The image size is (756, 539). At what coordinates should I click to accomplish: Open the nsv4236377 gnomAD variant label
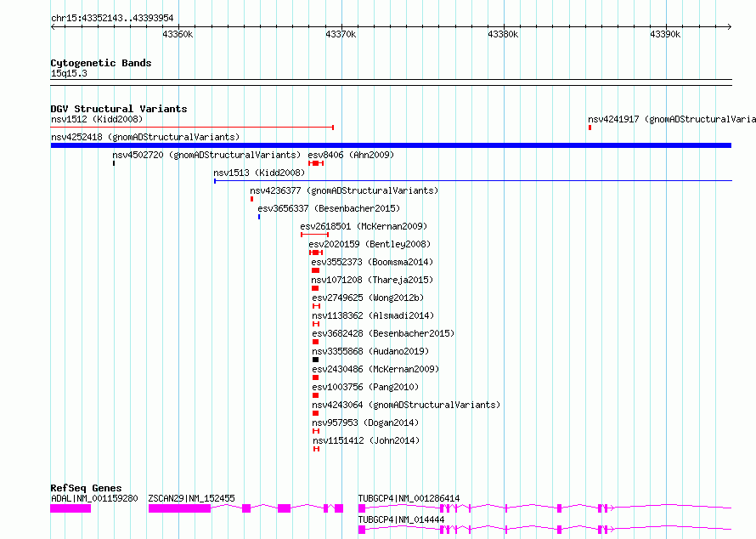[344, 190]
